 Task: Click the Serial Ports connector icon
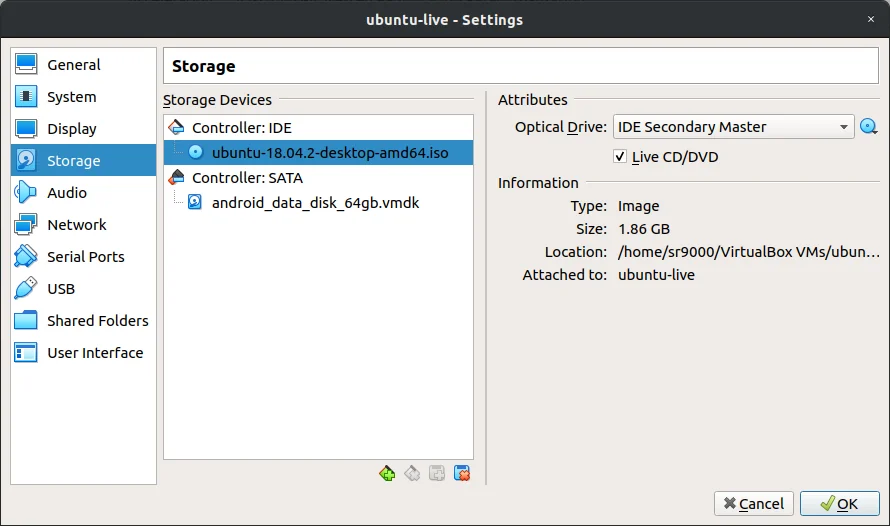(x=26, y=256)
